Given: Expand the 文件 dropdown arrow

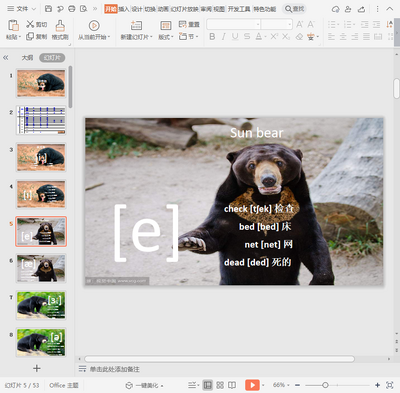Looking at the screenshot, I should (x=33, y=9).
